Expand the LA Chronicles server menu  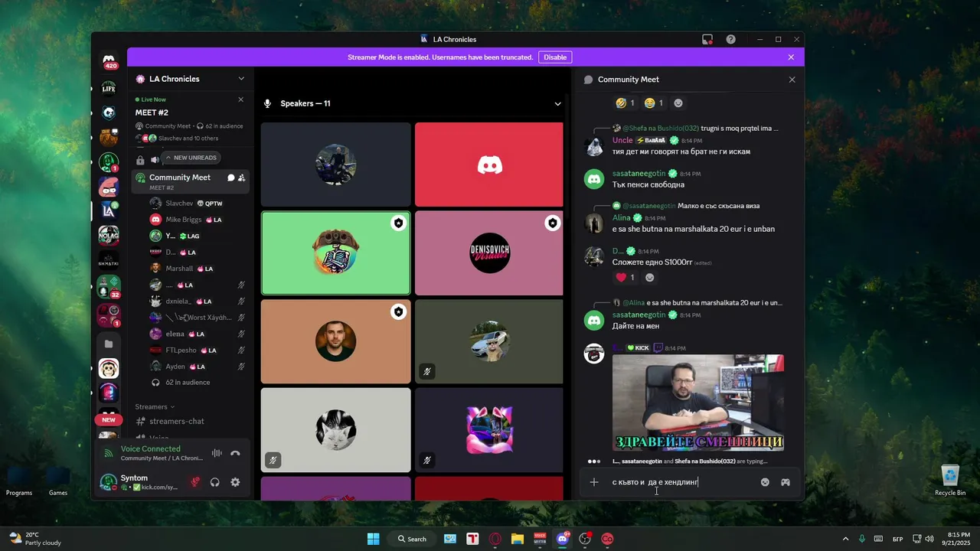point(190,79)
